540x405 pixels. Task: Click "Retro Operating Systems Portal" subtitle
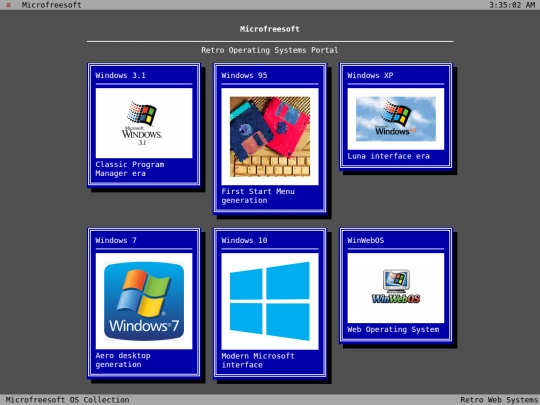[270, 50]
